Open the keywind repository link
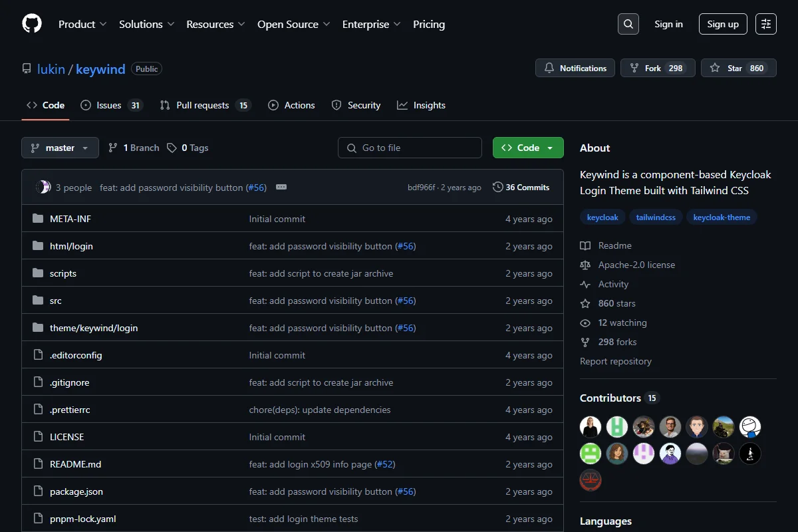The height and width of the screenshot is (532, 798). [x=100, y=68]
